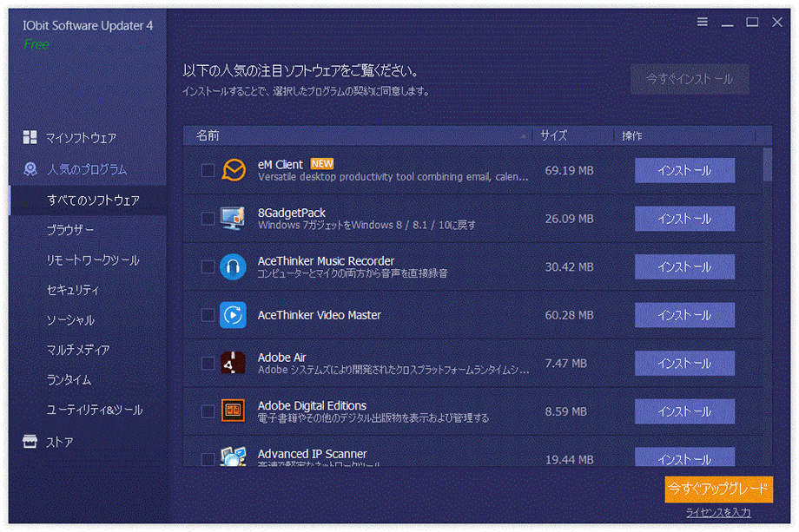Click the 8GadgetPack title text
Image resolution: width=799 pixels, height=532 pixels.
(292, 213)
